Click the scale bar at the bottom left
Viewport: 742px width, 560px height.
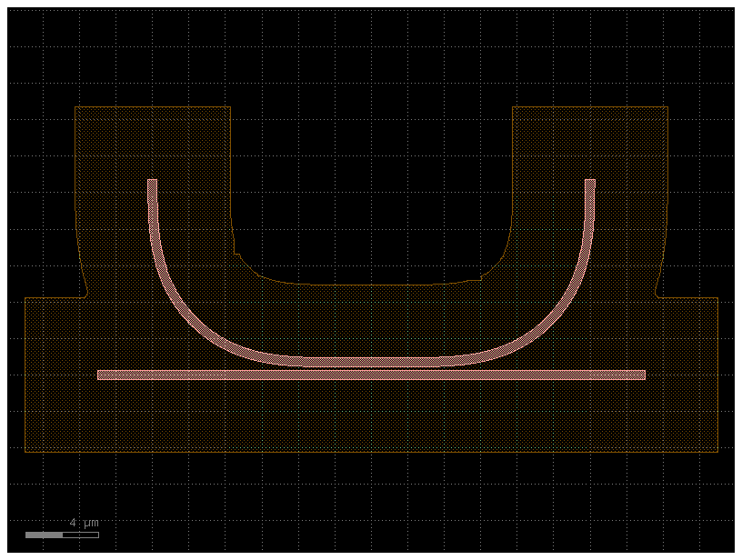[62, 535]
